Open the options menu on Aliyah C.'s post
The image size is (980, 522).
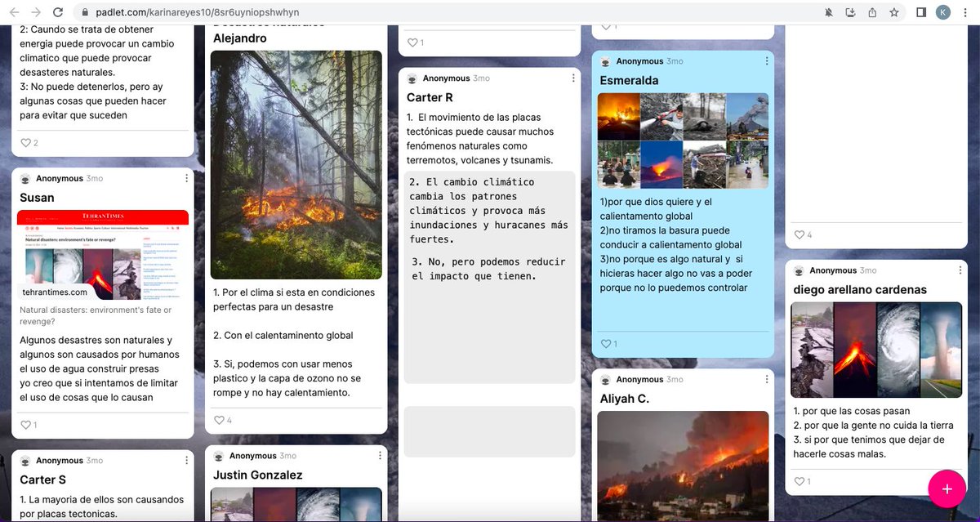pyautogui.click(x=766, y=380)
